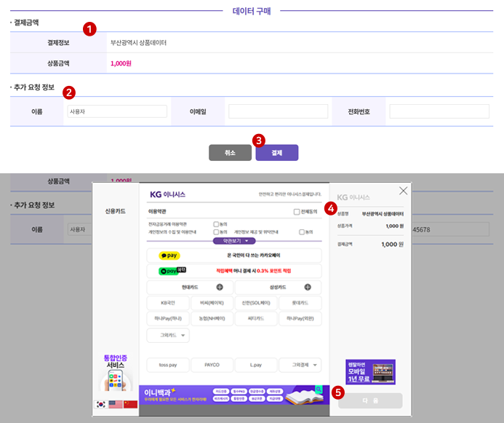
Task: Check the 전체동의 agree-all checkbox
Action: pos(297,212)
